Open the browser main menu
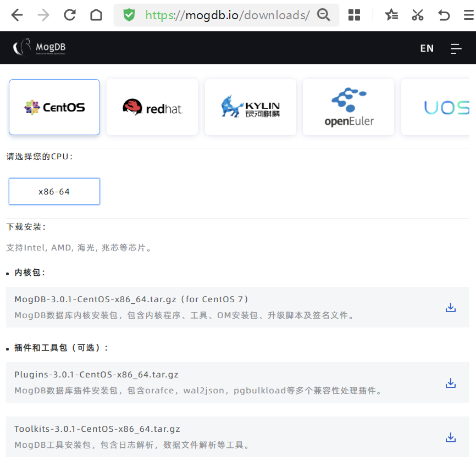Screen dimensions: 476x467 coord(469,15)
